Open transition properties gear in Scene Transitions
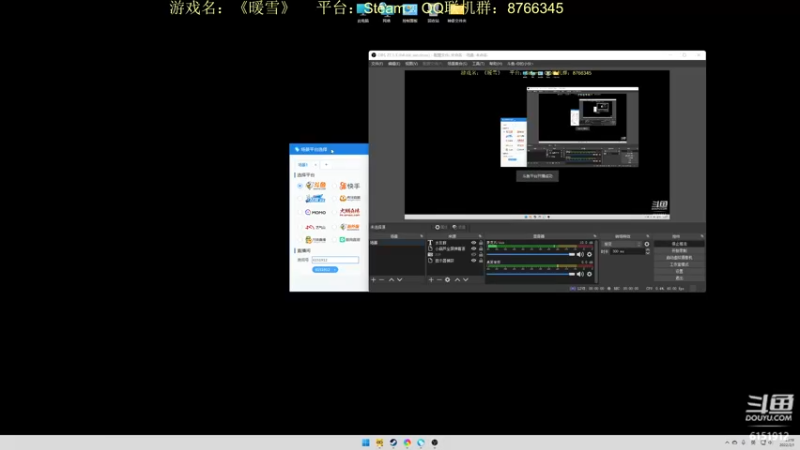The width and height of the screenshot is (800, 450). tap(647, 244)
